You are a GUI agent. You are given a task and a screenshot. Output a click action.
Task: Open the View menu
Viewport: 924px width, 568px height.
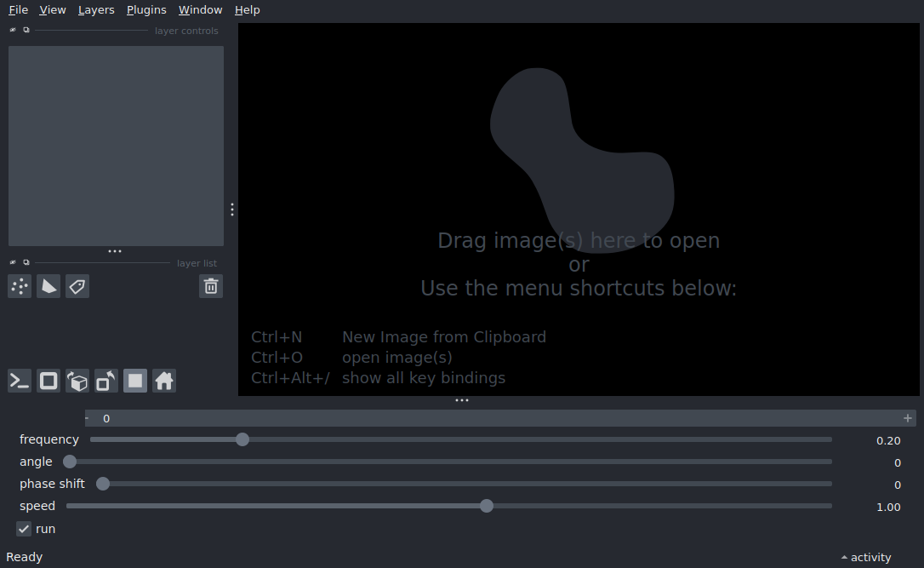click(53, 10)
